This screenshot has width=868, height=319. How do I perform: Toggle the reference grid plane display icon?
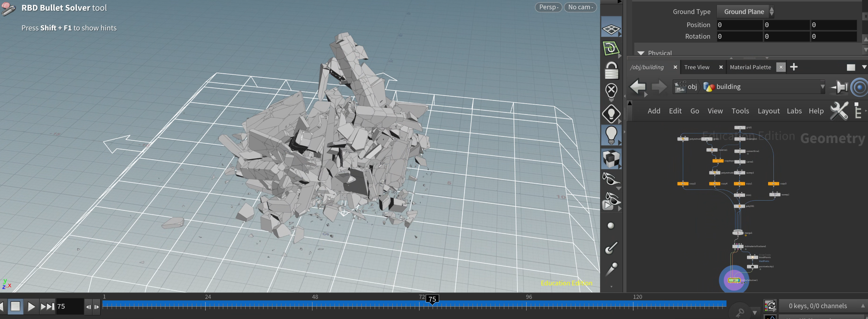click(x=611, y=29)
